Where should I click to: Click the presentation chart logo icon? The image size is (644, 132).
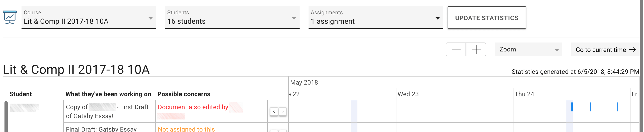coord(10,17)
